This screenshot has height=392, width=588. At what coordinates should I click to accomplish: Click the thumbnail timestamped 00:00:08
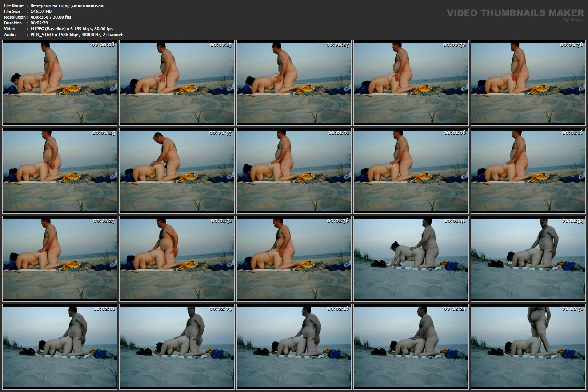[60, 83]
